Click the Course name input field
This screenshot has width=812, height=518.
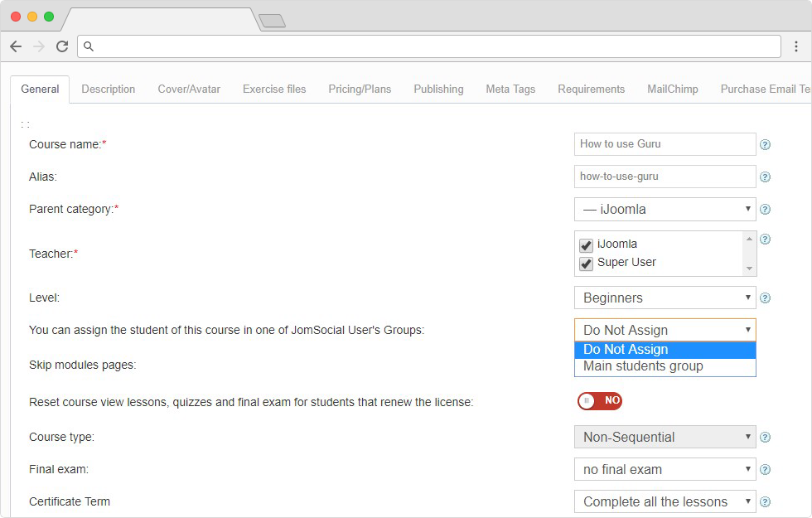665,144
